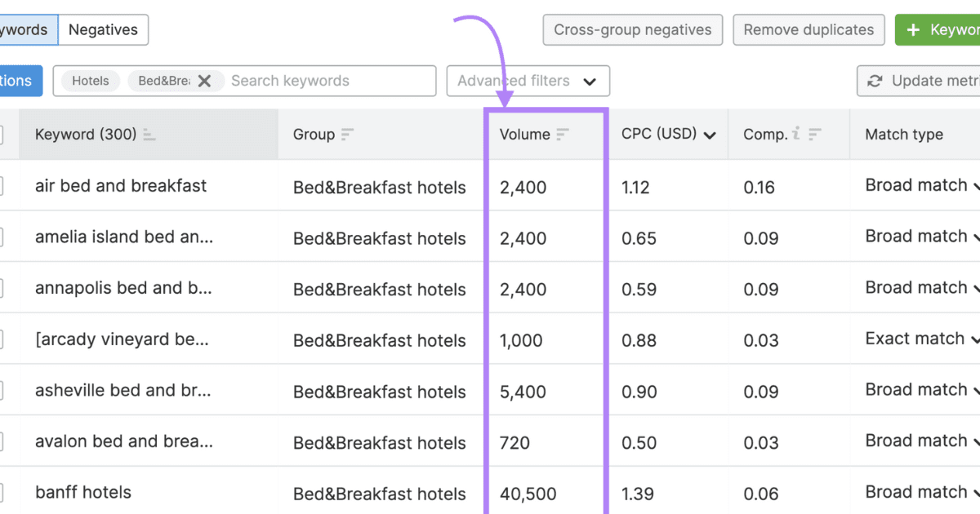Open CPC (USD) sort dropdown arrow
The image size is (980, 514).
click(710, 135)
